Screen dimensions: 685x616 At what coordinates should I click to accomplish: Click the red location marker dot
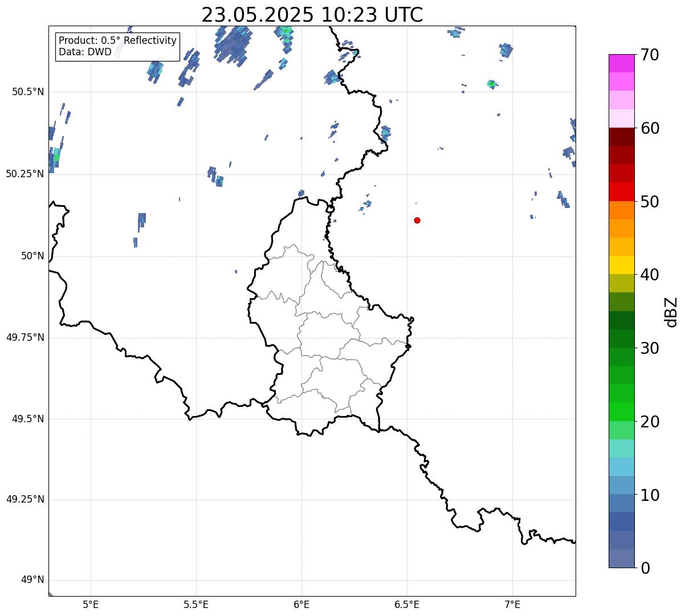(417, 220)
